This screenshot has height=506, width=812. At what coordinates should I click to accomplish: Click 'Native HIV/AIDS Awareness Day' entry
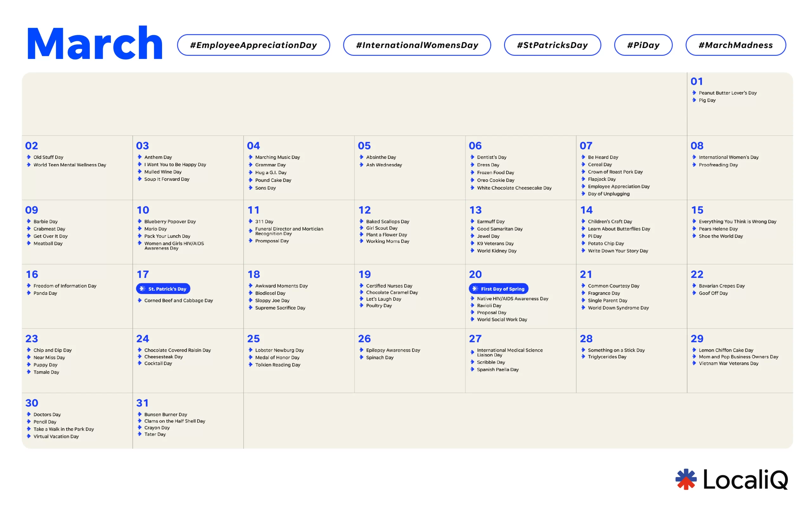click(x=513, y=299)
